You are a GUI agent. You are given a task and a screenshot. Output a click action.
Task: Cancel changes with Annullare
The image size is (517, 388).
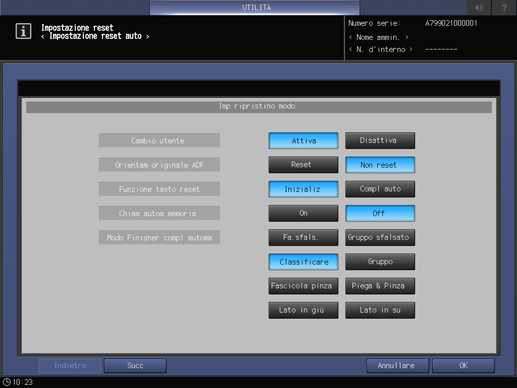click(397, 366)
